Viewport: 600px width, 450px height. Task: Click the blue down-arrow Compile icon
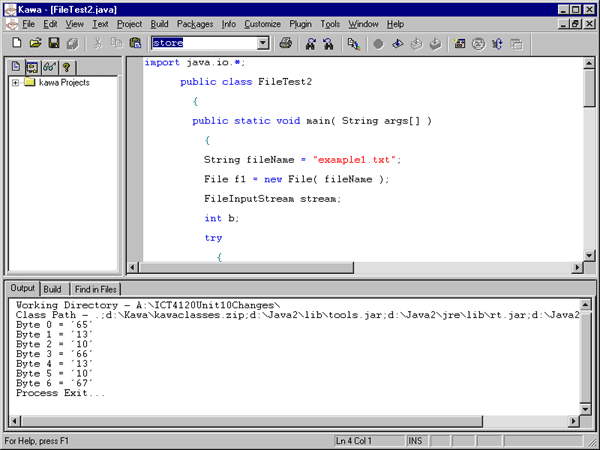point(398,44)
